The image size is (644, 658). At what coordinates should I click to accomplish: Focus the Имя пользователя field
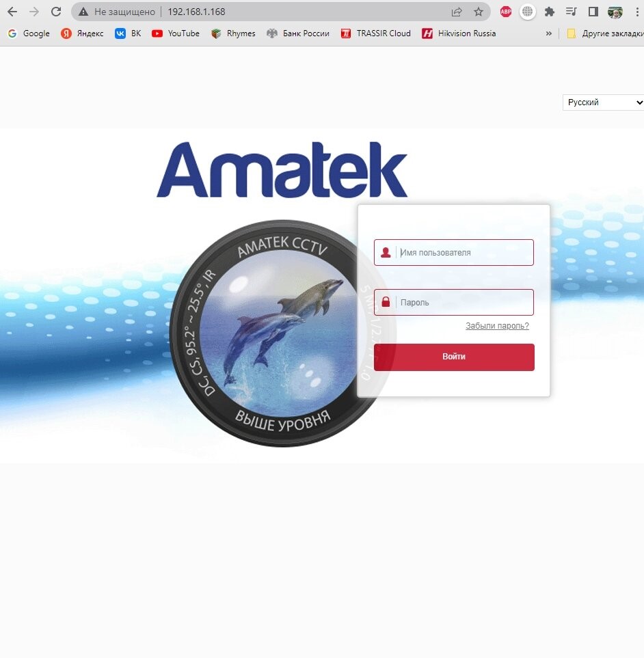pos(454,253)
